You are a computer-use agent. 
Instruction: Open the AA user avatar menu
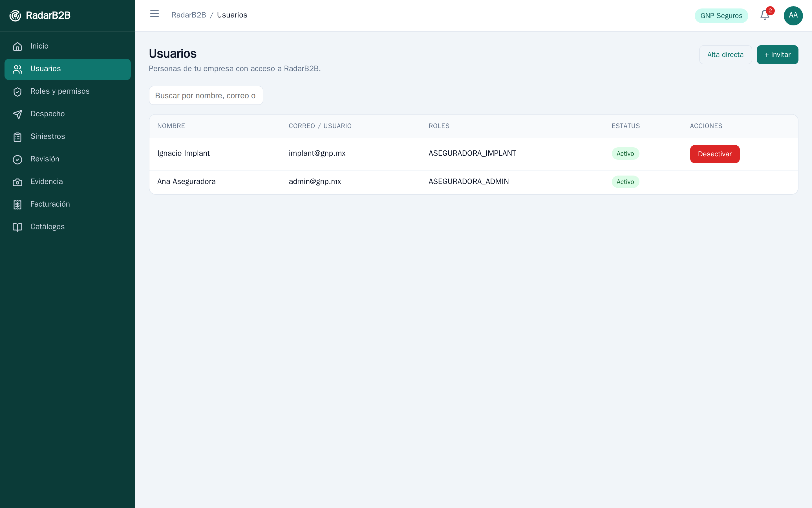click(x=793, y=16)
